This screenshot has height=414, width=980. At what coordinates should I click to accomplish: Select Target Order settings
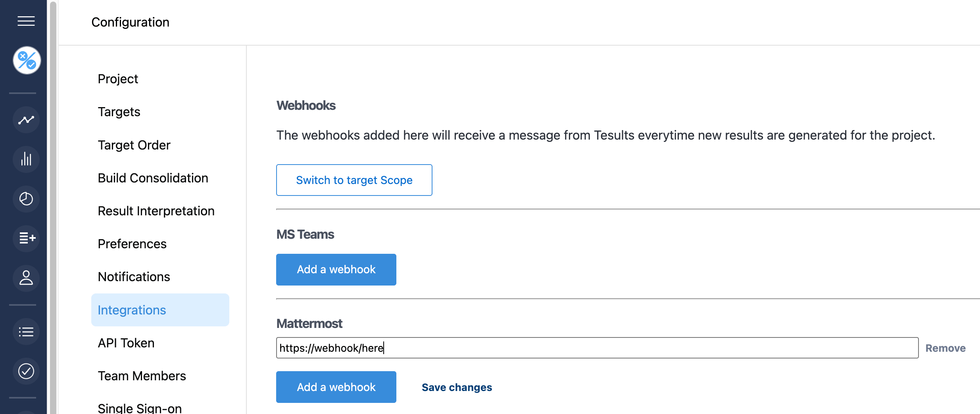point(134,145)
